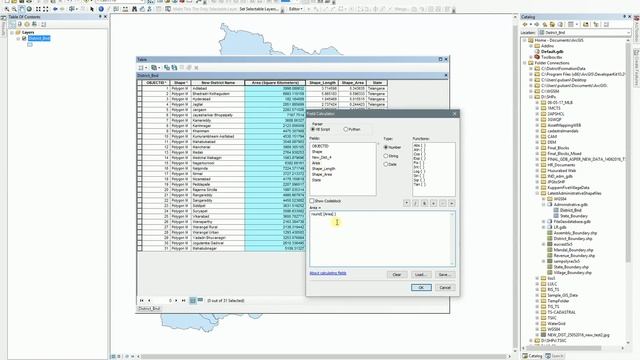Click Show all records button in table footer
The height and width of the screenshot is (360, 640).
click(193, 300)
